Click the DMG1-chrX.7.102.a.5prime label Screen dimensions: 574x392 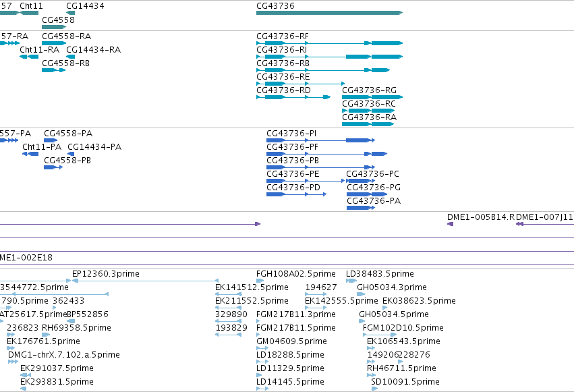click(x=63, y=355)
